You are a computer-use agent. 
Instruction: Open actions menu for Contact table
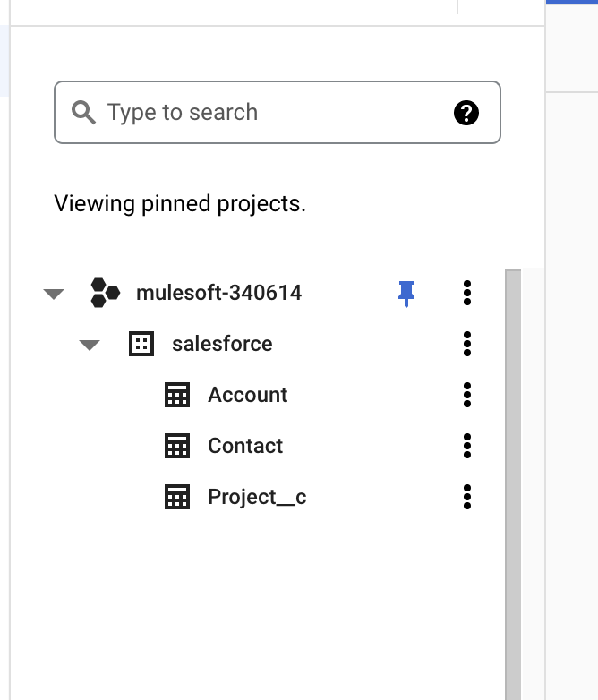[466, 446]
